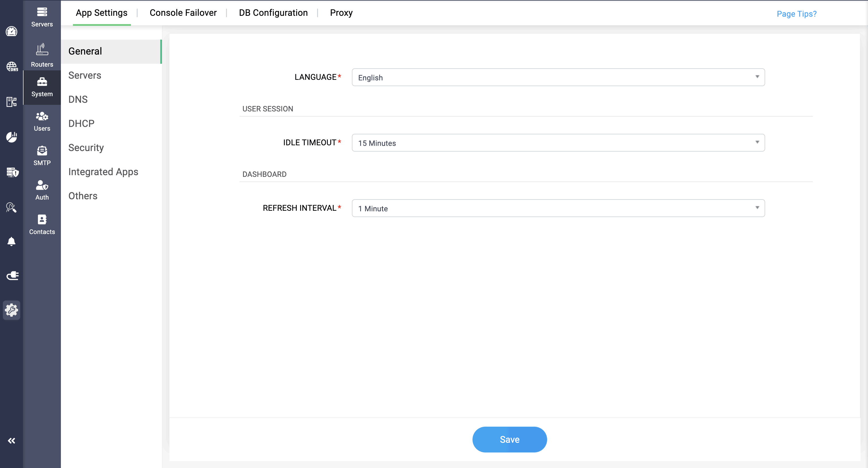The width and height of the screenshot is (868, 468).
Task: Open the dashboard gauge icon
Action: click(x=11, y=31)
